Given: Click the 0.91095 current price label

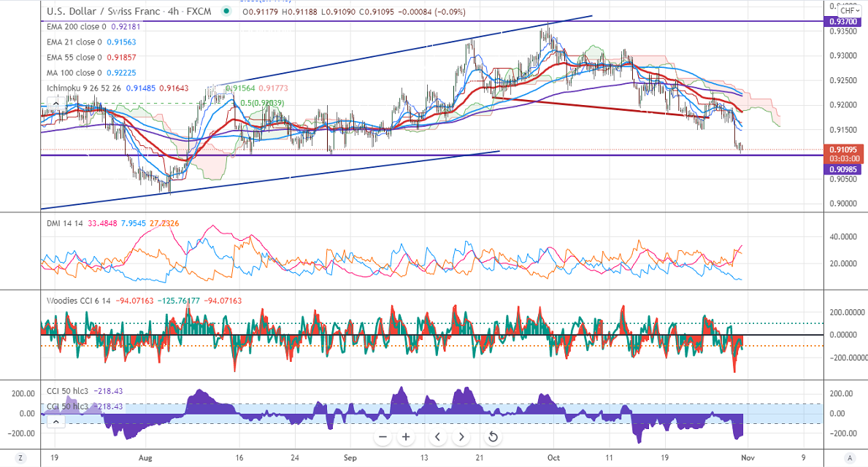Looking at the screenshot, I should (x=842, y=150).
